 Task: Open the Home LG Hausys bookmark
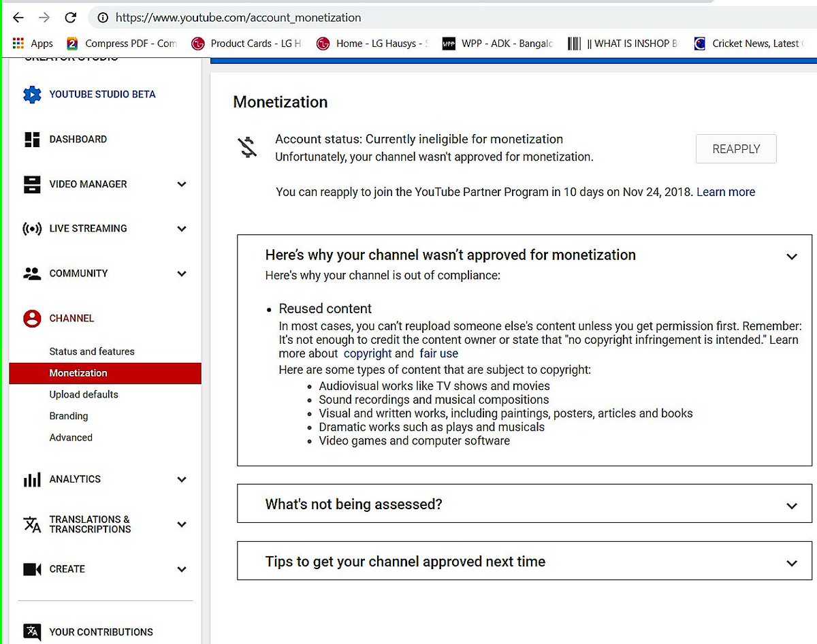pos(372,44)
